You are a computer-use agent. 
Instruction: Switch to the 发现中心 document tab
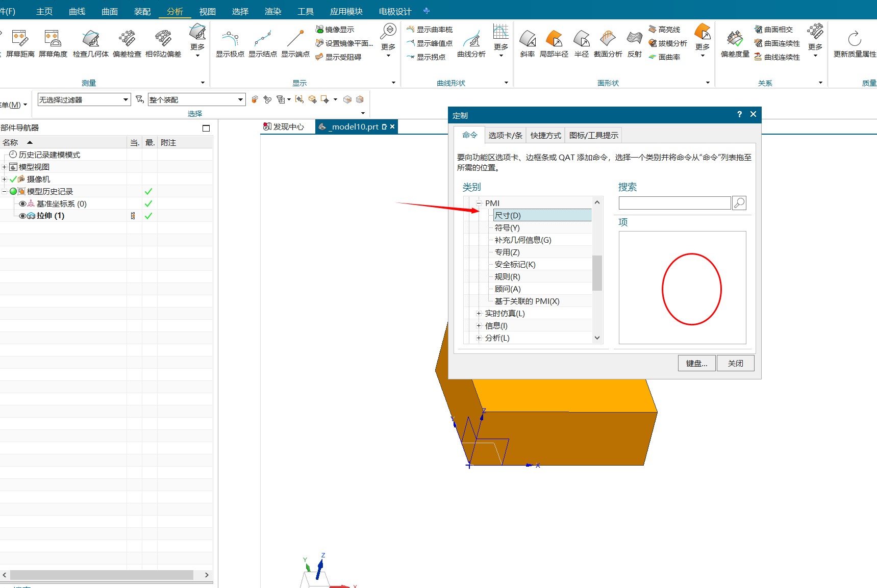284,126
